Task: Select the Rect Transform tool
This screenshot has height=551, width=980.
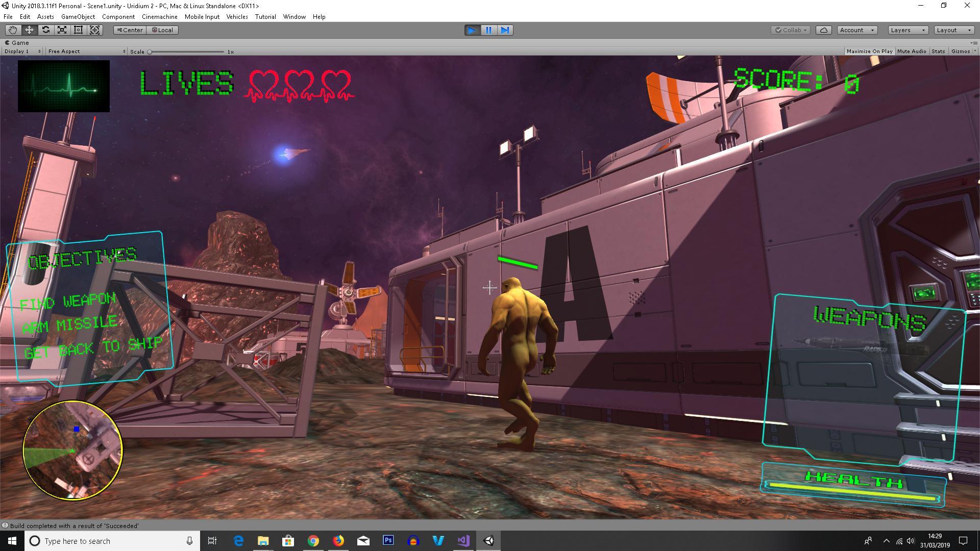Action: [78, 30]
